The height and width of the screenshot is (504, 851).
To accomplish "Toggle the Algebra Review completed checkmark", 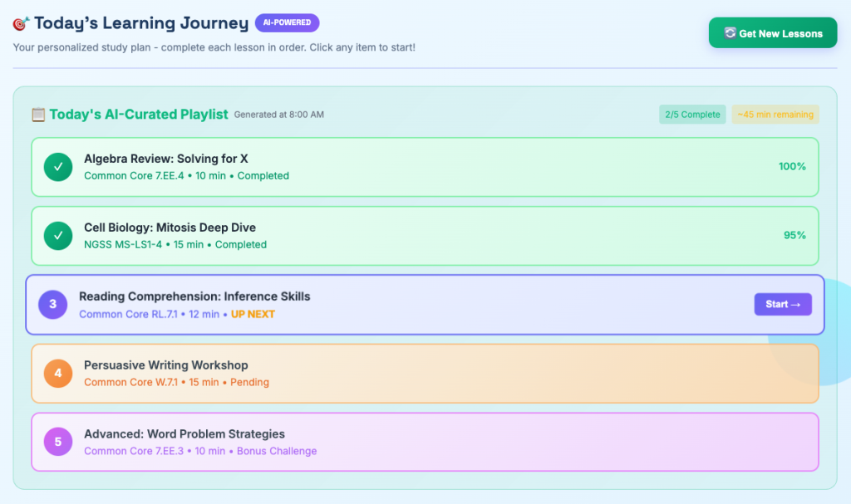I will tap(58, 167).
